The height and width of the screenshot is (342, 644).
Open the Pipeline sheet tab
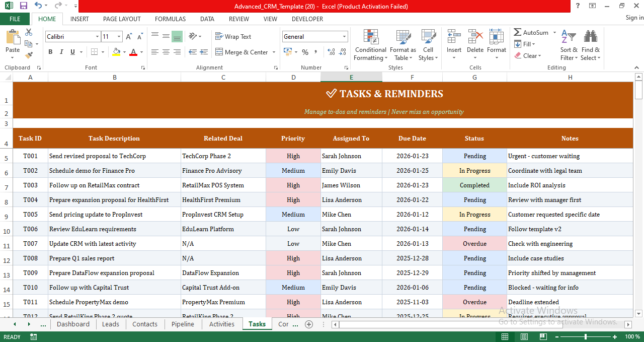(x=183, y=324)
